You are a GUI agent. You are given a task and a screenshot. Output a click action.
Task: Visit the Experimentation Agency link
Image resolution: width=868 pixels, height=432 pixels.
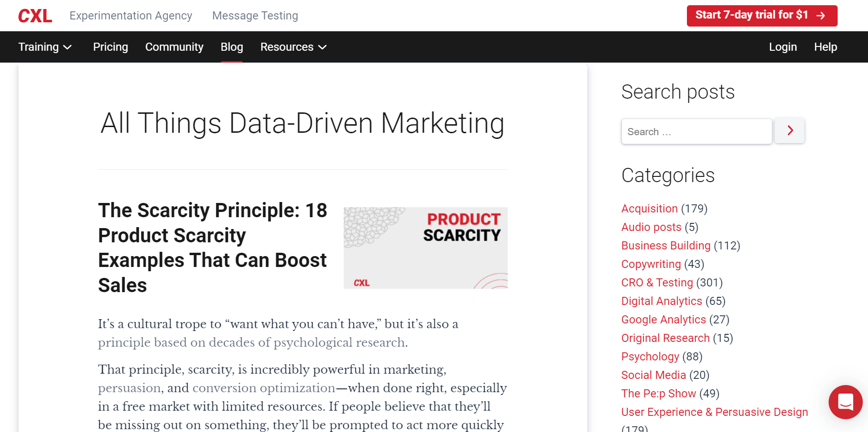coord(131,16)
